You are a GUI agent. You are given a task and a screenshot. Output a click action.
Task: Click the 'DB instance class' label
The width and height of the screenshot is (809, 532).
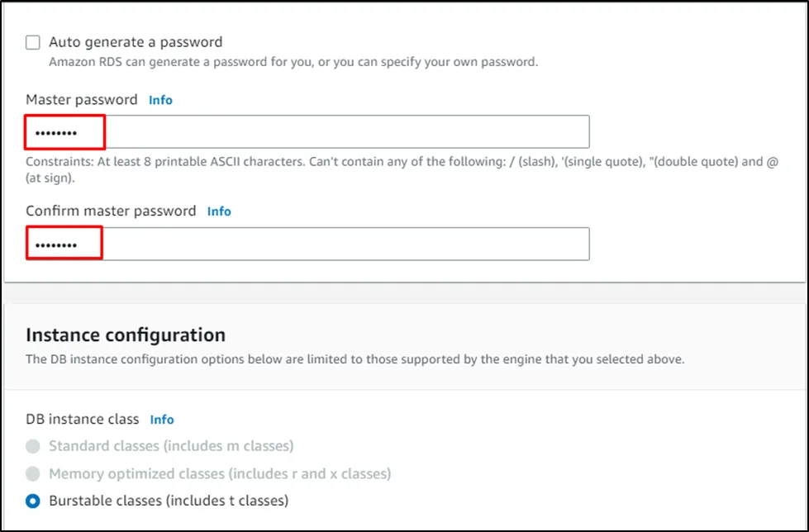click(x=83, y=420)
